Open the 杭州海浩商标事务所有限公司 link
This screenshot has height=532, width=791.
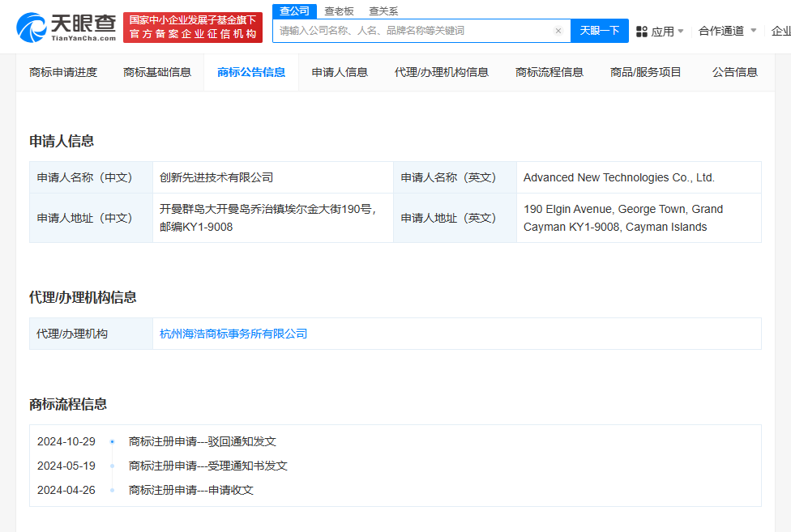(233, 334)
